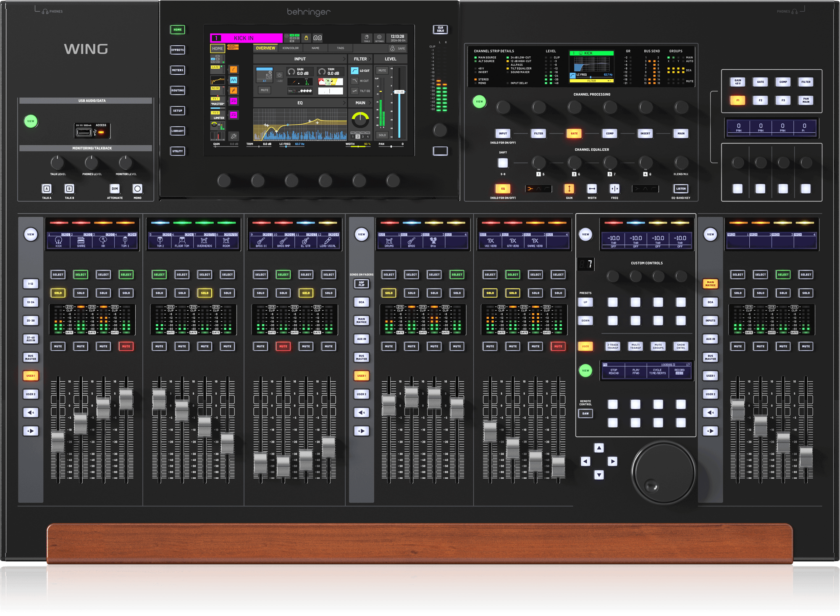Expand the FILTER section on the touchscreen
The width and height of the screenshot is (840, 616).
(360, 59)
